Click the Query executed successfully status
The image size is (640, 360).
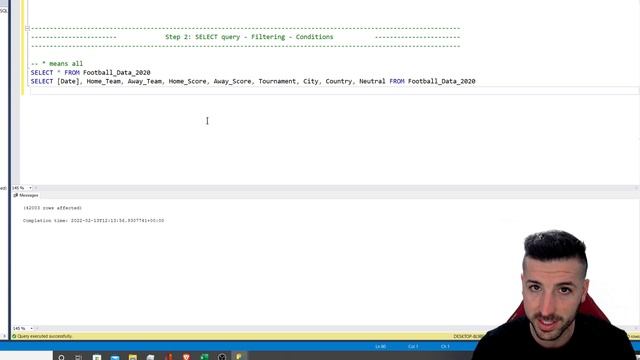[44, 336]
